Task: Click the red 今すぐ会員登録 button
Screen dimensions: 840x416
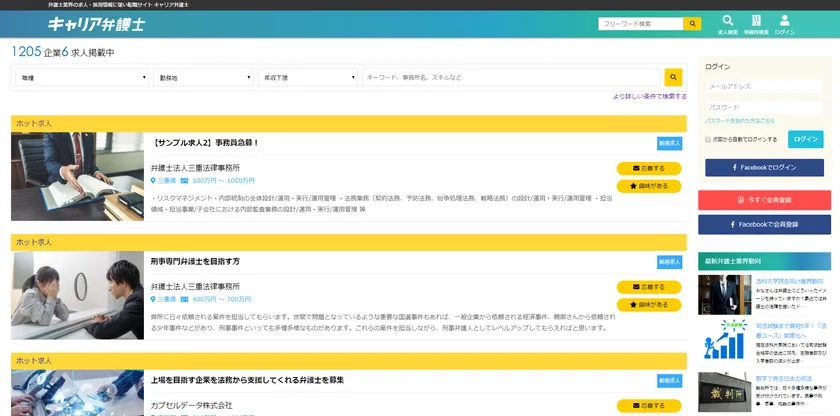Action: point(764,199)
